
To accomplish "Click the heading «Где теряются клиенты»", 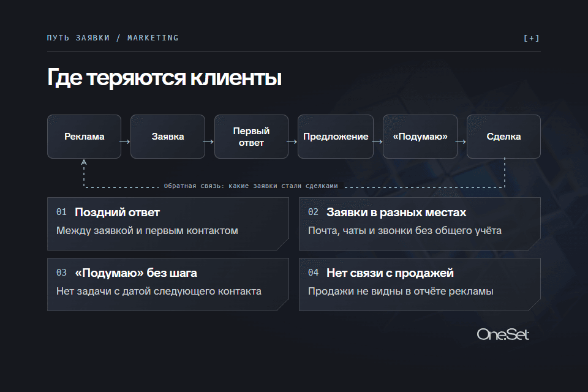I will [x=164, y=78].
